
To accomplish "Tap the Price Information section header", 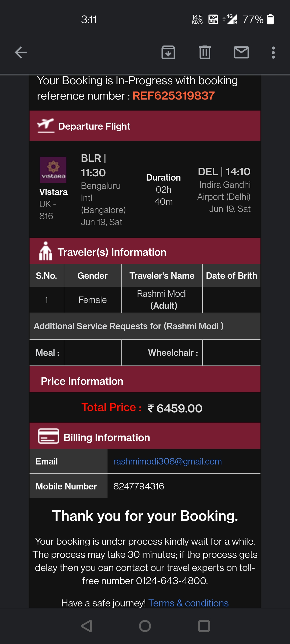I will point(82,381).
